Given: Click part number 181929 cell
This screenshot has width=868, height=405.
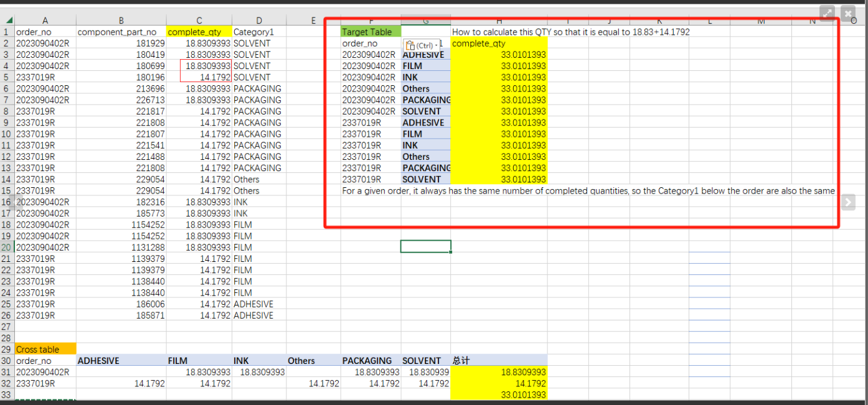Looking at the screenshot, I should click(x=121, y=44).
